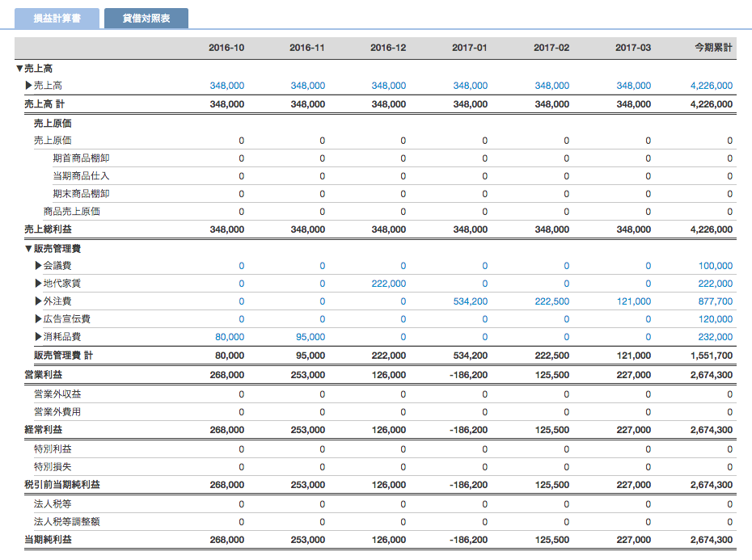Click 営業利益 -186,200 in 2017-01
Viewport: 752px width, 560px height.
pyautogui.click(x=468, y=375)
